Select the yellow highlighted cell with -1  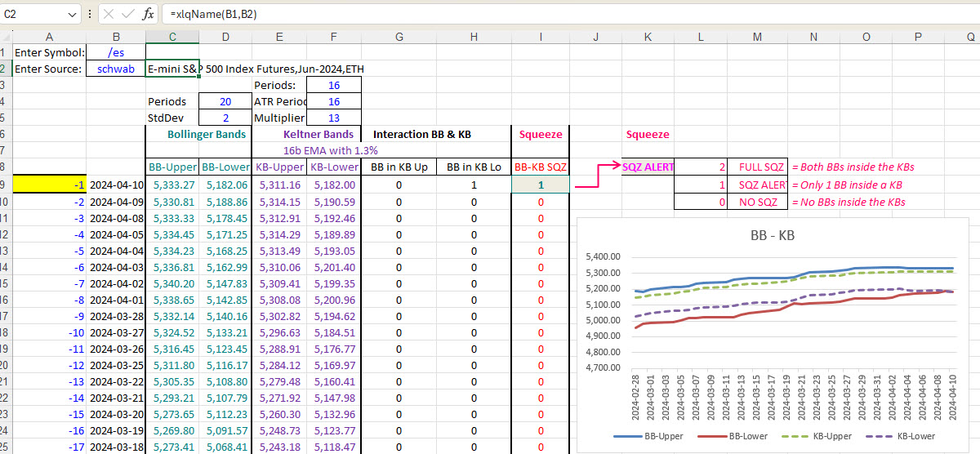(x=50, y=185)
